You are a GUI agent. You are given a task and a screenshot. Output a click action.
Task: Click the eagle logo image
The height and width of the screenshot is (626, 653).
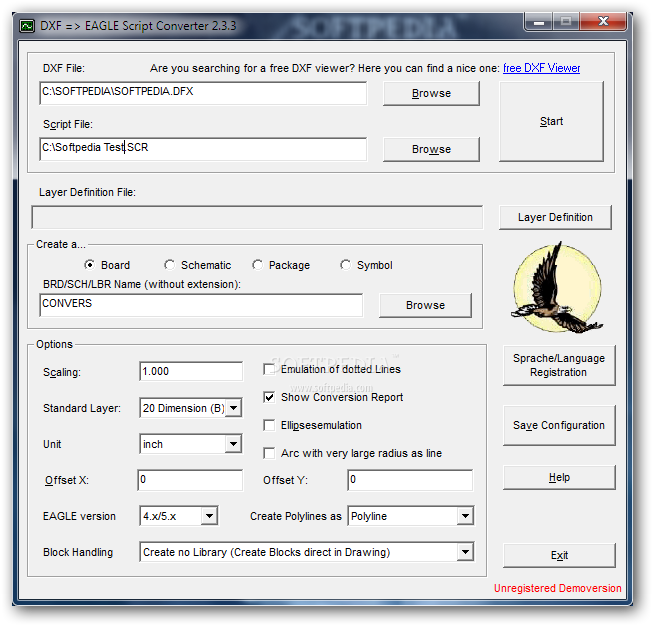[x=557, y=288]
